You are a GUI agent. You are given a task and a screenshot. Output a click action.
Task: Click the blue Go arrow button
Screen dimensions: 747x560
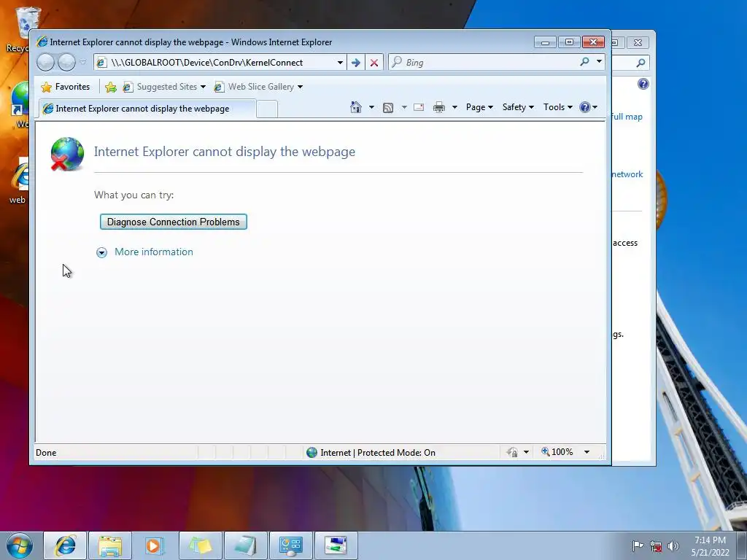(x=355, y=63)
